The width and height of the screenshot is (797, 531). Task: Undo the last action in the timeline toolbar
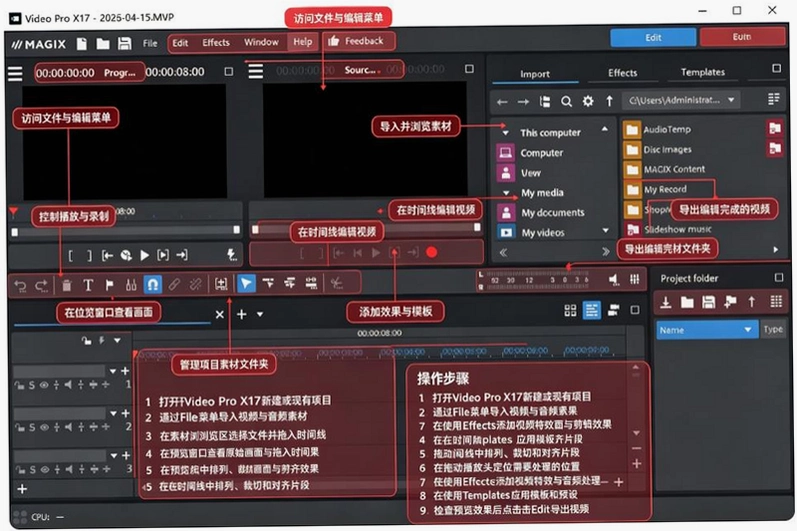tap(20, 286)
